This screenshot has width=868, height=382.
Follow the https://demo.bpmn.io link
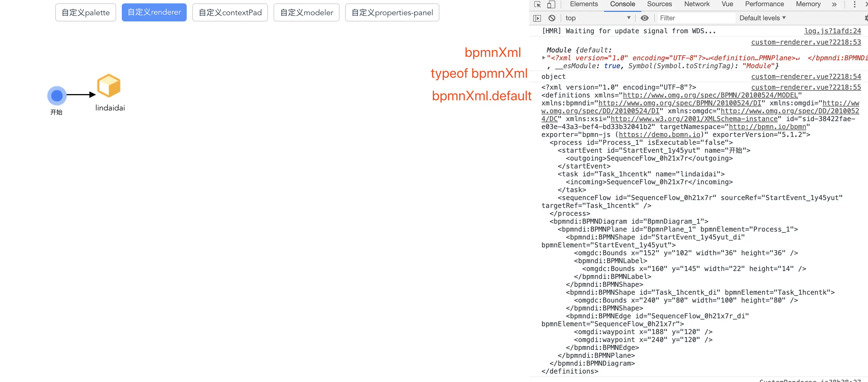pyautogui.click(x=659, y=135)
